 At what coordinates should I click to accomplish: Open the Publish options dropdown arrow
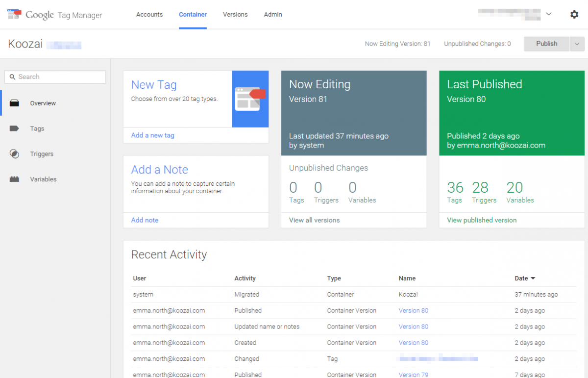pos(577,44)
